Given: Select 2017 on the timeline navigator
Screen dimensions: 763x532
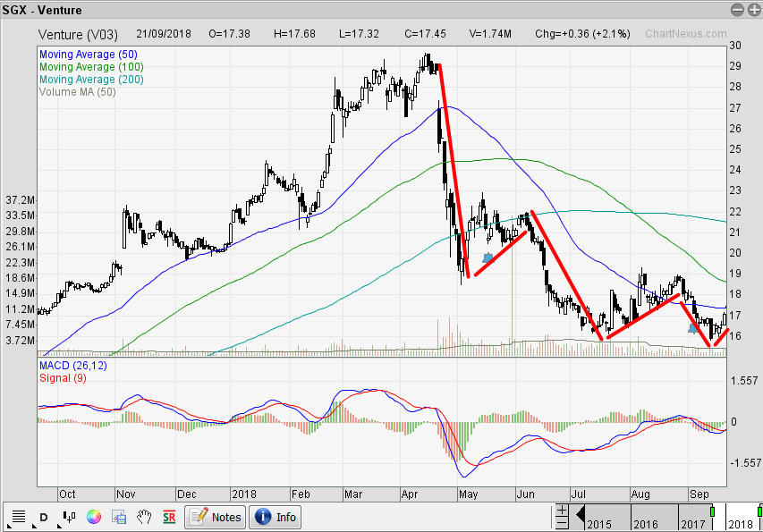Looking at the screenshot, I should pyautogui.click(x=692, y=524).
